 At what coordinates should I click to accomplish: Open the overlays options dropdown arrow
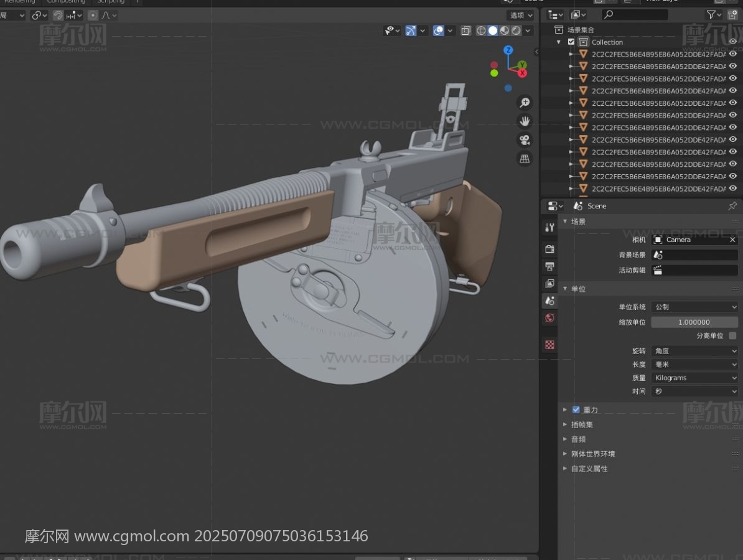[x=450, y=30]
